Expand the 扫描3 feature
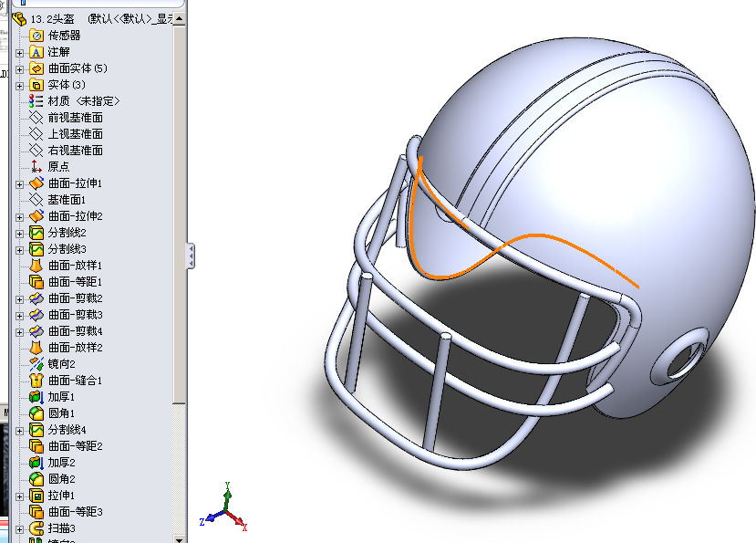This screenshot has width=756, height=543. [20, 529]
